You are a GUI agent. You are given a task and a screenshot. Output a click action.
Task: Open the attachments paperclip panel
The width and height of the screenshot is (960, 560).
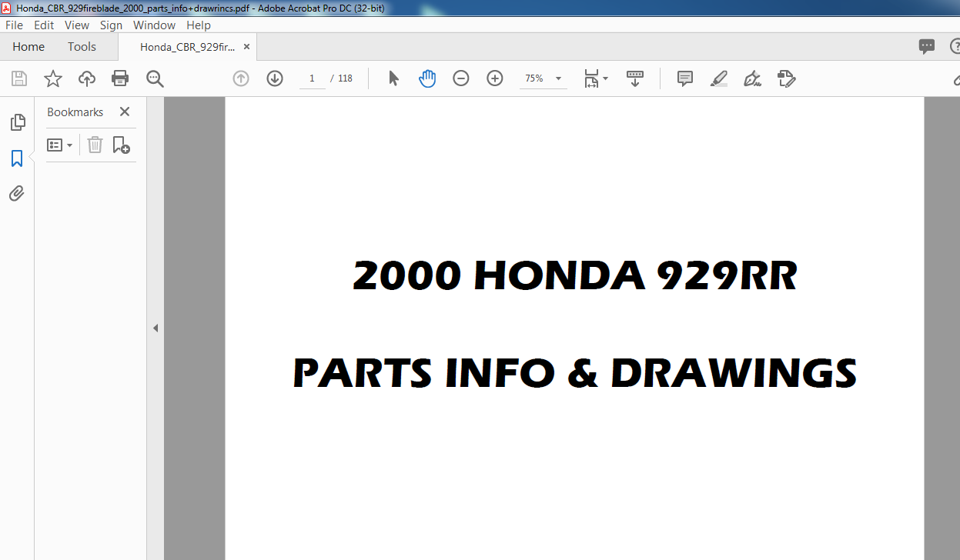coord(17,193)
